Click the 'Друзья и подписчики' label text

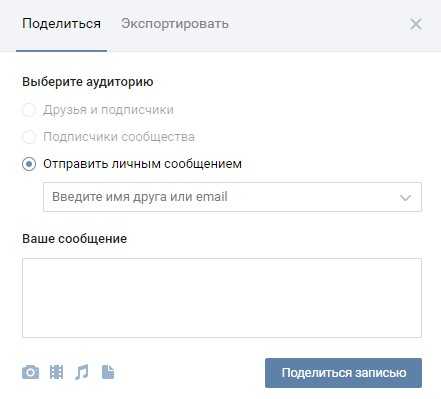click(108, 110)
